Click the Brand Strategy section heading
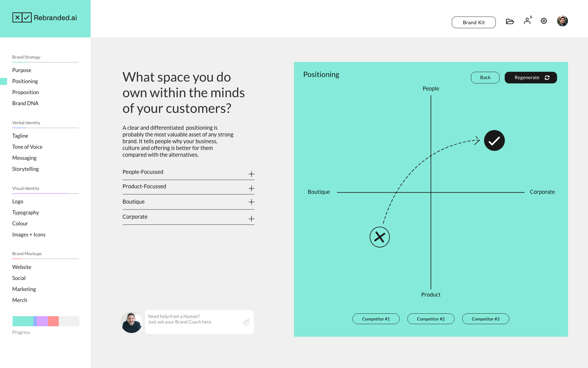588x368 pixels. 26,57
